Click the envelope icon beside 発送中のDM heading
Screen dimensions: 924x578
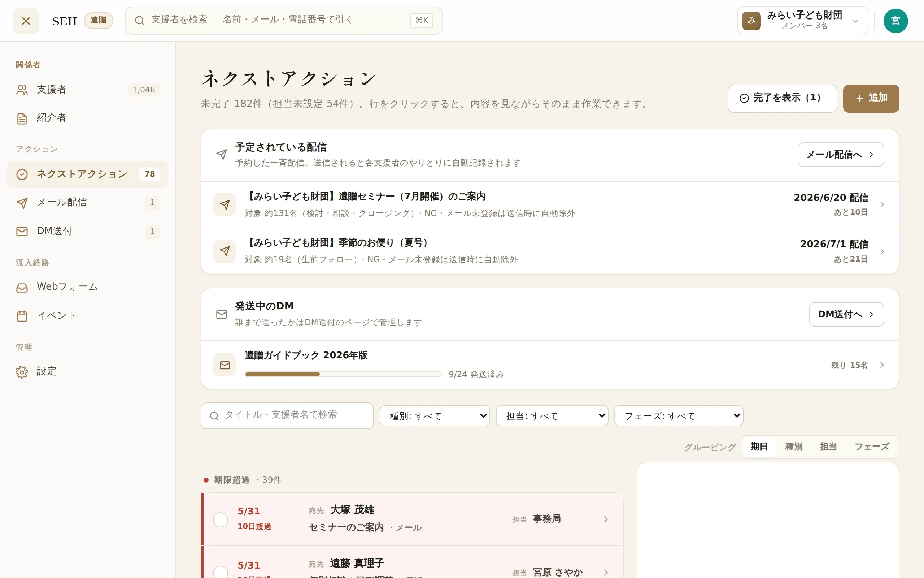tap(222, 314)
